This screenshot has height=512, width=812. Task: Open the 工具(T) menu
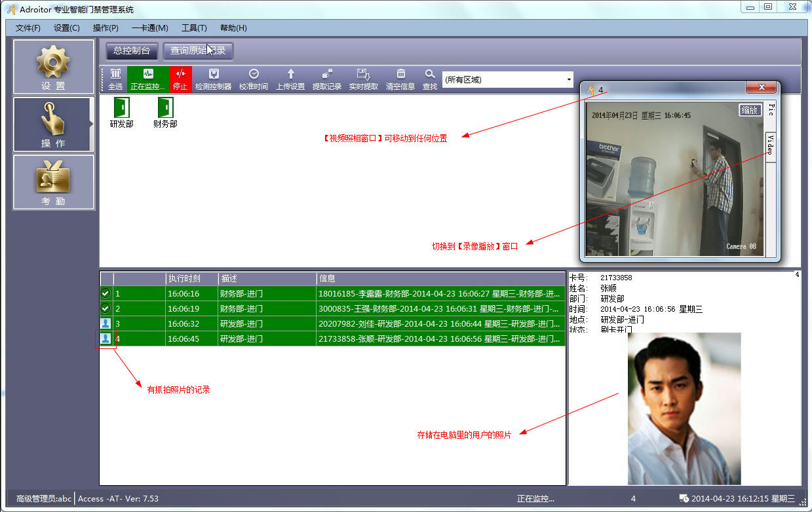(x=194, y=28)
